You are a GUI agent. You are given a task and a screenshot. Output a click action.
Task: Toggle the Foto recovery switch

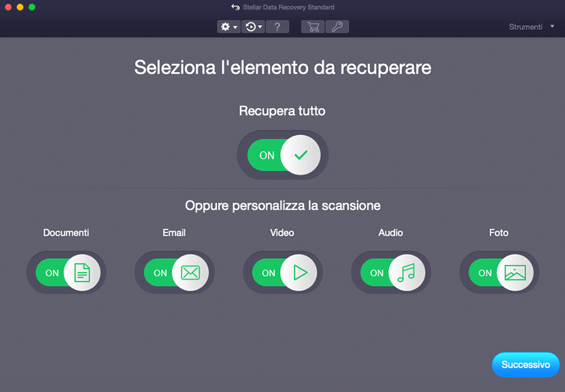tap(500, 273)
